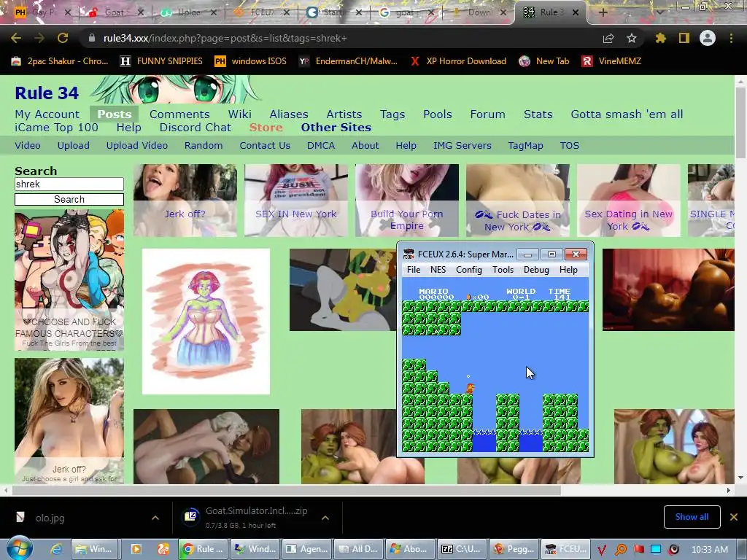Click the address bar URL
This screenshot has width=747, height=560.
225,38
